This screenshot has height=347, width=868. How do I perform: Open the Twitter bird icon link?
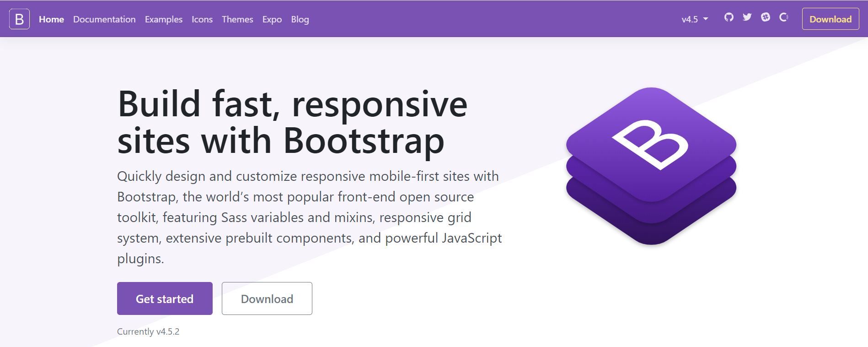point(747,17)
